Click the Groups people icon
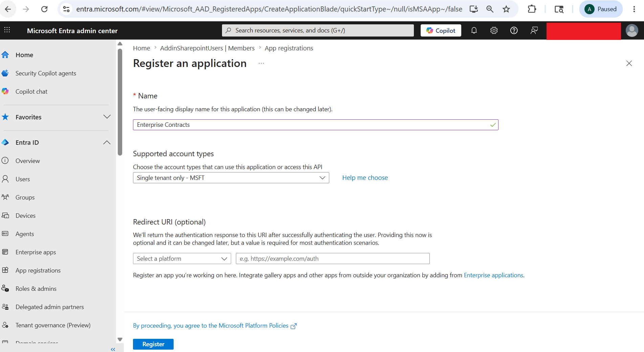Viewport: 644px width, 352px height. (x=5, y=197)
